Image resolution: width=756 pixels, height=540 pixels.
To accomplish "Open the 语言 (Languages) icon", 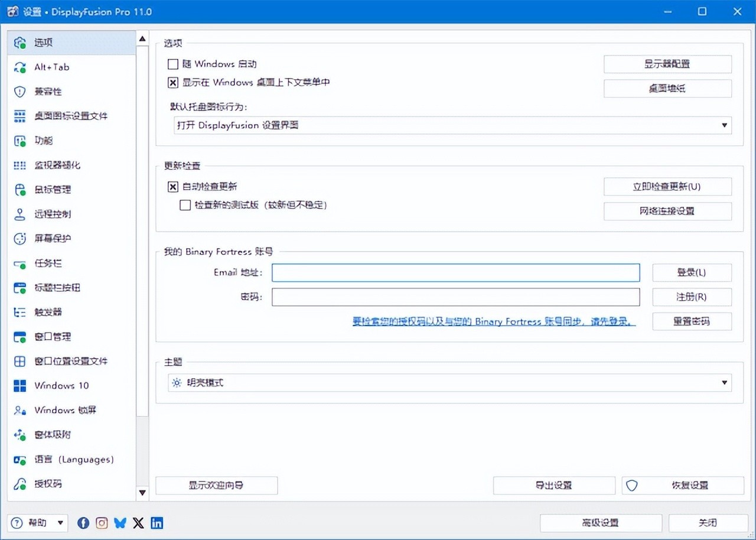I will [x=20, y=460].
